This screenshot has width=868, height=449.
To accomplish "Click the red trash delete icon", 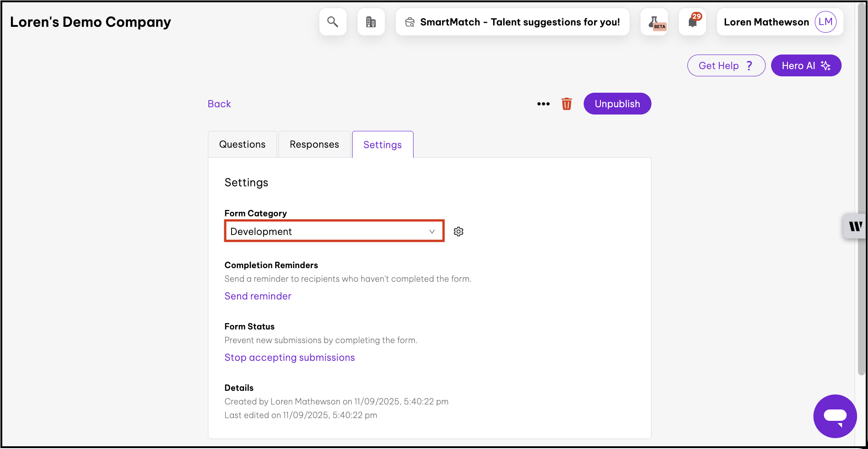I will 566,104.
